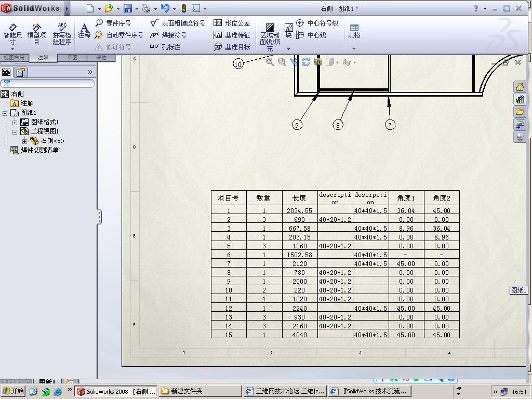Click the 零件序号 balloon tool
This screenshot has width=532, height=399.
113,23
